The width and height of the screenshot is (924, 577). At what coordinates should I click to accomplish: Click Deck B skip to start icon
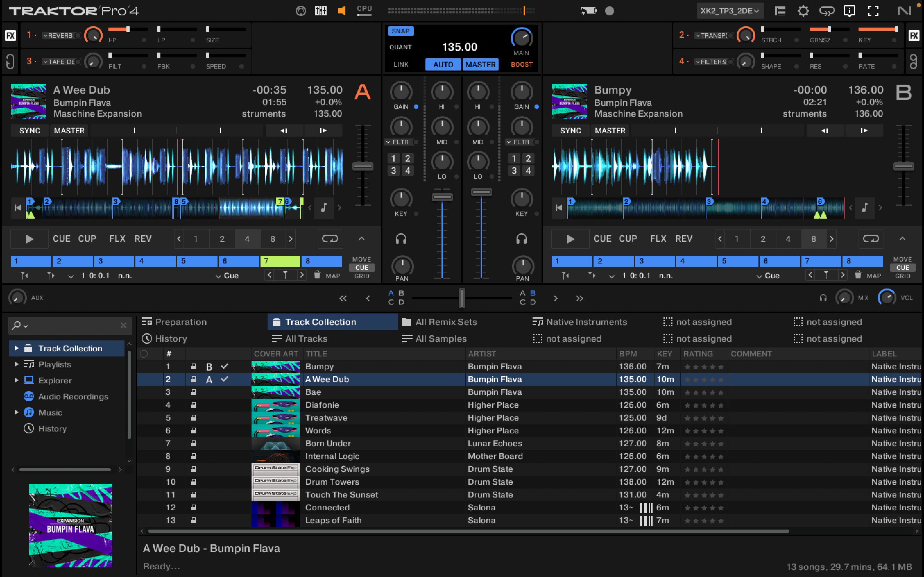[559, 208]
